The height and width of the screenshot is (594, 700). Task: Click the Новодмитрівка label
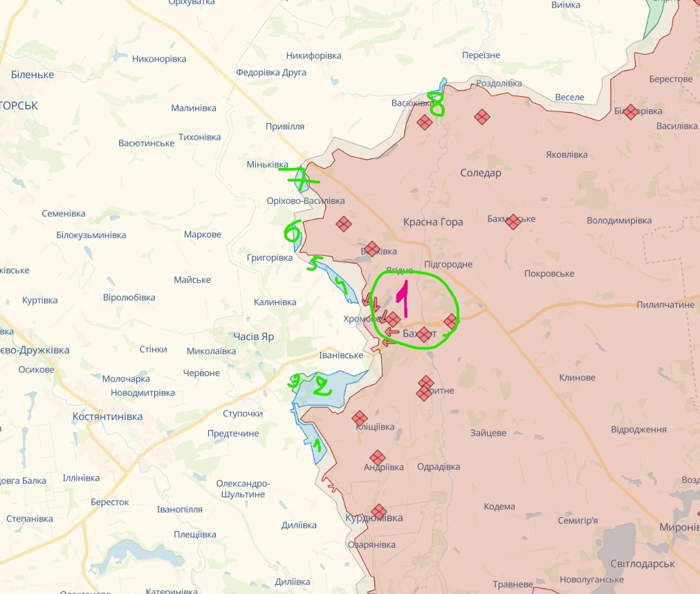tap(142, 393)
